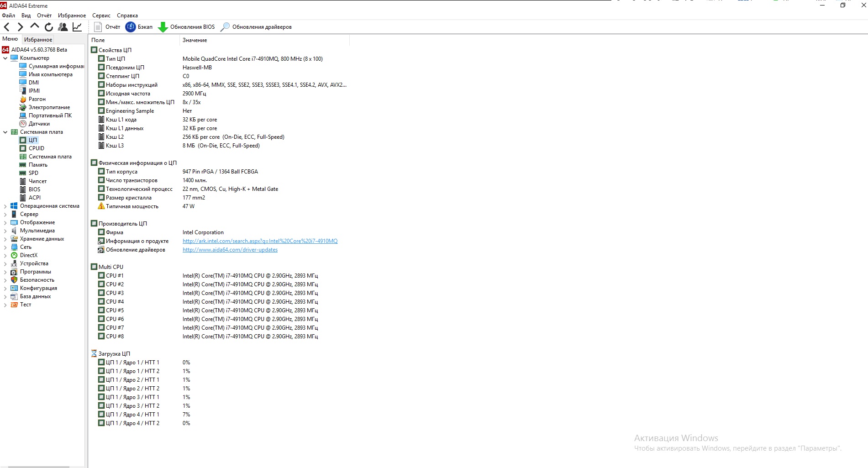Viewport: 868px width, 468px height.
Task: Switch to the Меню tab
Action: click(10, 39)
